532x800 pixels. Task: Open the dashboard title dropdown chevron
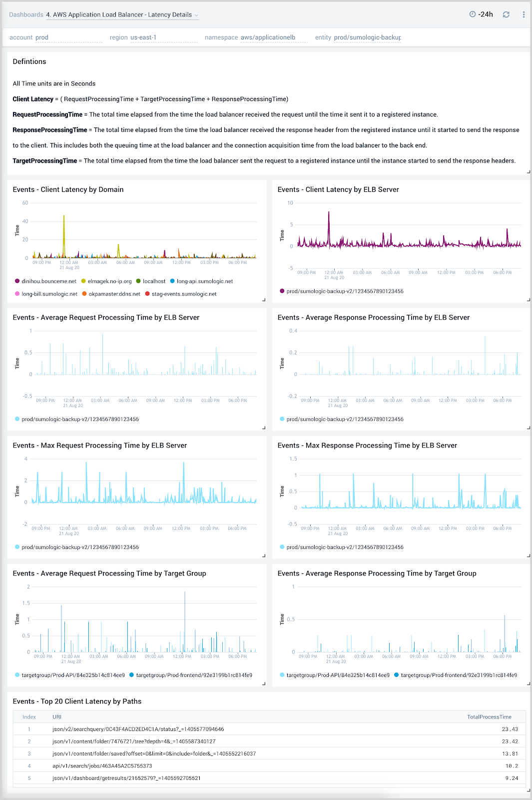click(196, 14)
